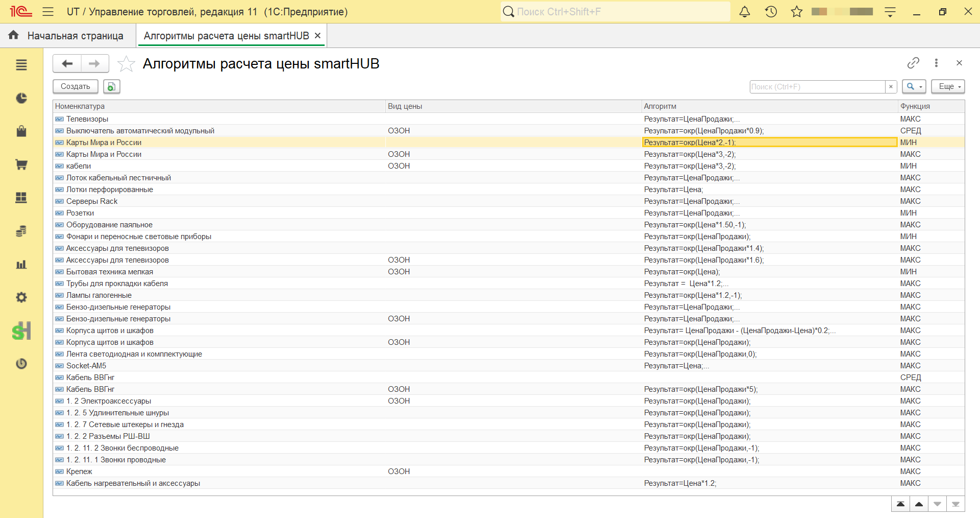Click the list search field Поиск (Ctrl+F)
This screenshot has height=518, width=980.
coord(817,86)
